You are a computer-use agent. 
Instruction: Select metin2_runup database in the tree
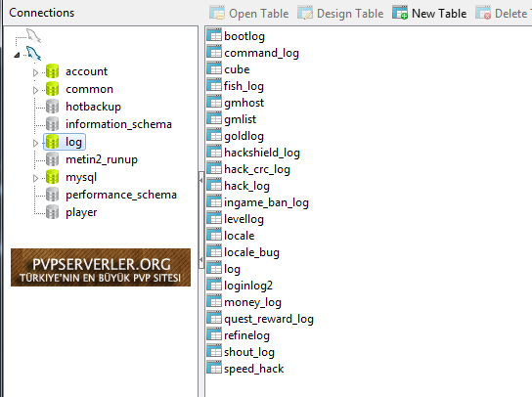coord(102,159)
